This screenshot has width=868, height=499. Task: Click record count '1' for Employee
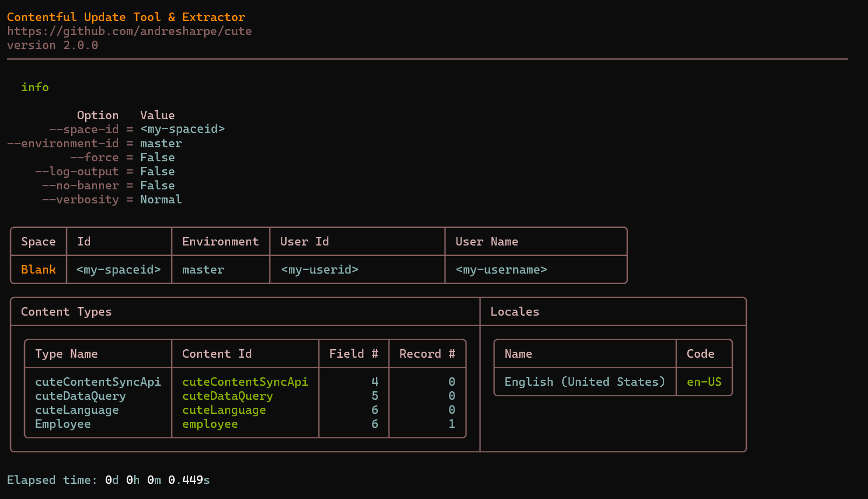[x=452, y=424]
